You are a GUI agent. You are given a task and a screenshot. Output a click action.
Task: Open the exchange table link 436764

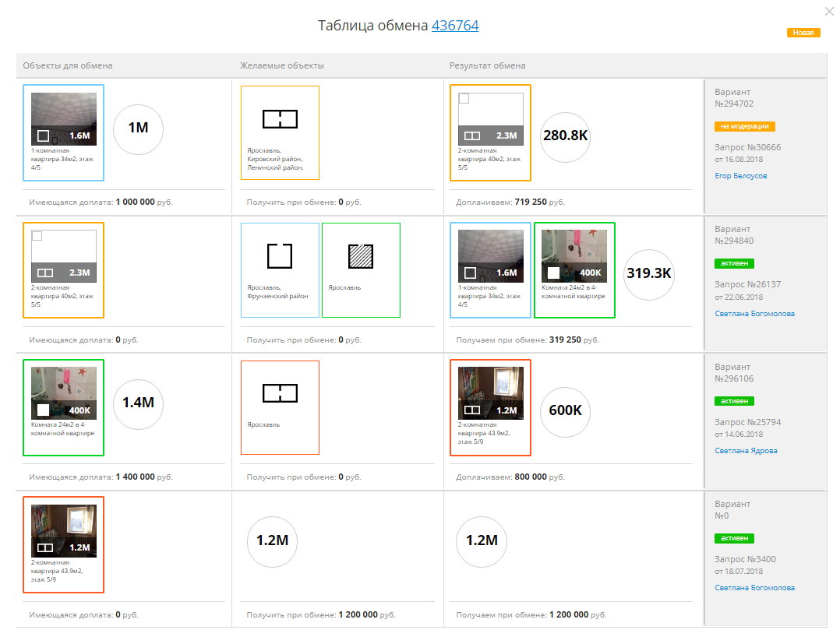click(x=455, y=26)
